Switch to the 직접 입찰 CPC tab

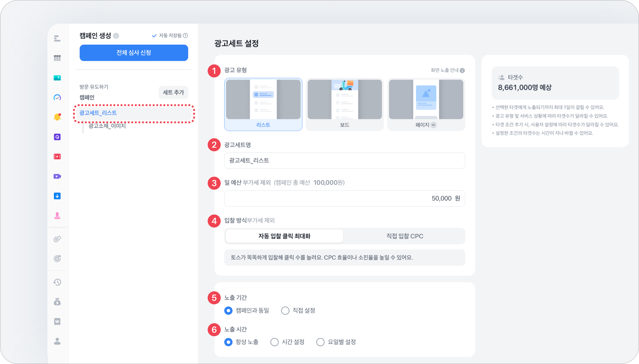point(404,236)
